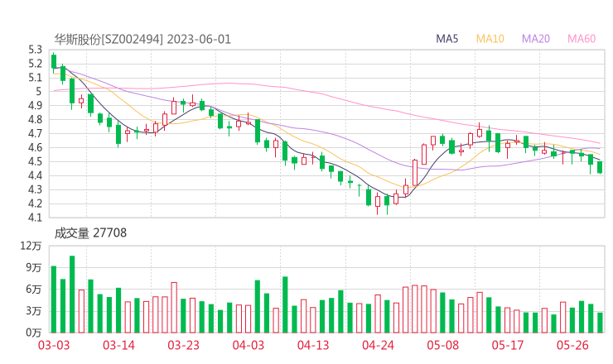
Task: Click the 5.3 price axis value
Action: [35, 50]
